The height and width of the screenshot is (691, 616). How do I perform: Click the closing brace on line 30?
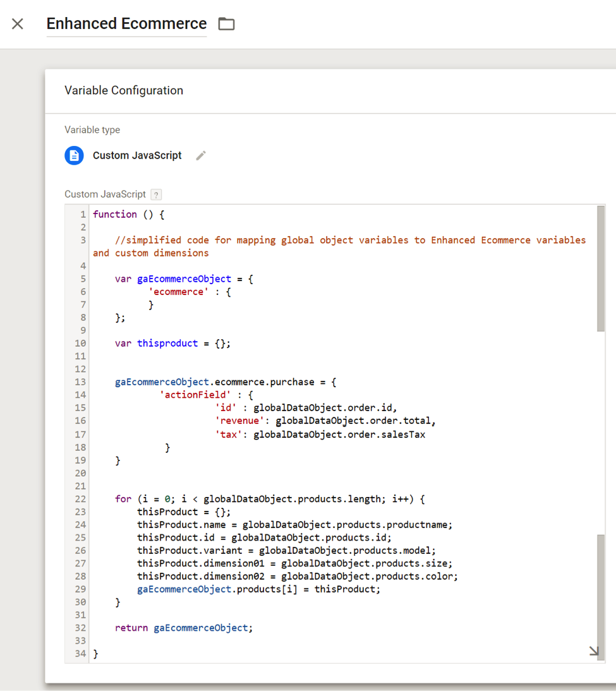tap(118, 603)
